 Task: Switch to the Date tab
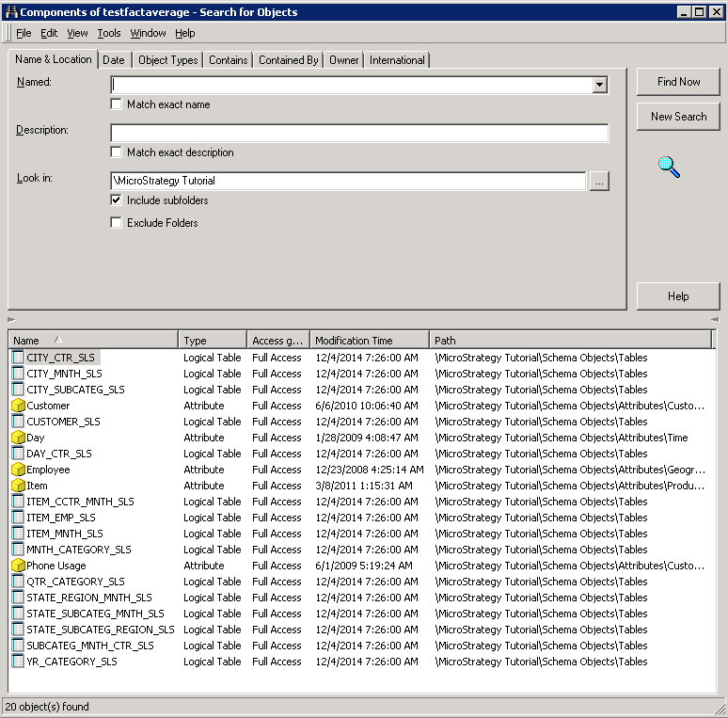pos(114,60)
